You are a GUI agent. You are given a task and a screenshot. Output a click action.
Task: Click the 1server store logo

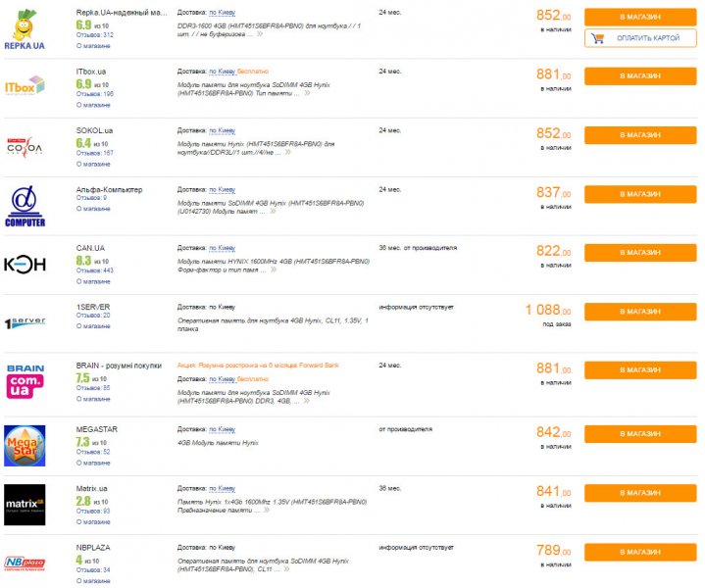25,322
